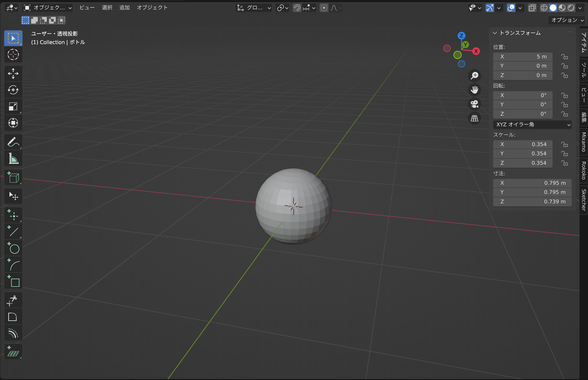Click the zoom magnifier viewport button
588x380 pixels.
pos(475,75)
